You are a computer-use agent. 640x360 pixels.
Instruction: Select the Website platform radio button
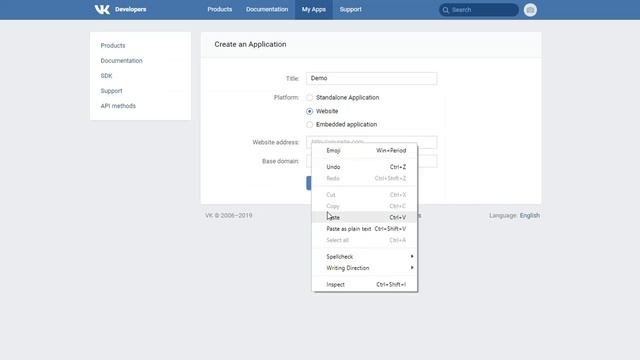(x=309, y=111)
